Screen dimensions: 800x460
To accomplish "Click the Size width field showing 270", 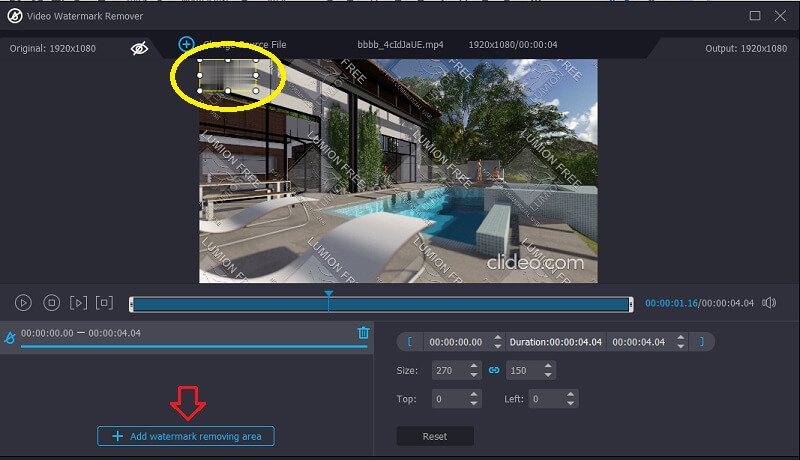I will point(448,370).
